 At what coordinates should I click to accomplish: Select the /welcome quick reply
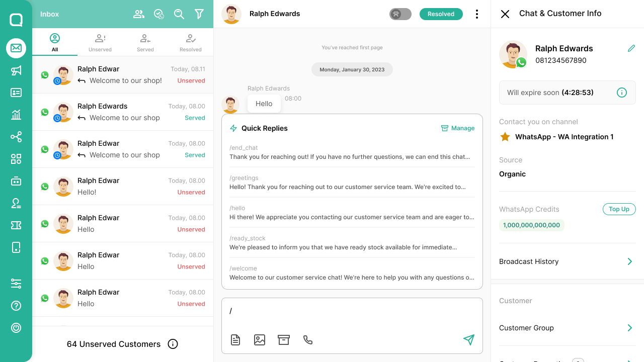point(352,273)
